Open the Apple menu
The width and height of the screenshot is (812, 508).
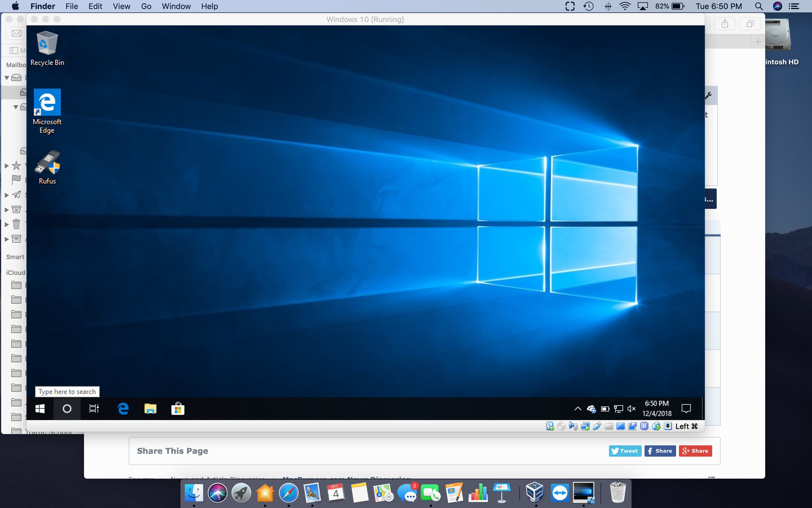[16, 6]
